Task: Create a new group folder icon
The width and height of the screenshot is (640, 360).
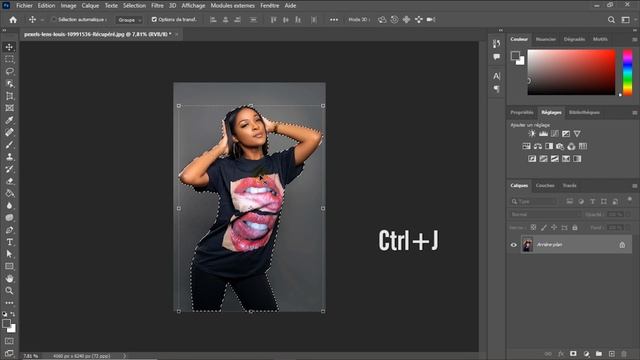Action: [599, 353]
